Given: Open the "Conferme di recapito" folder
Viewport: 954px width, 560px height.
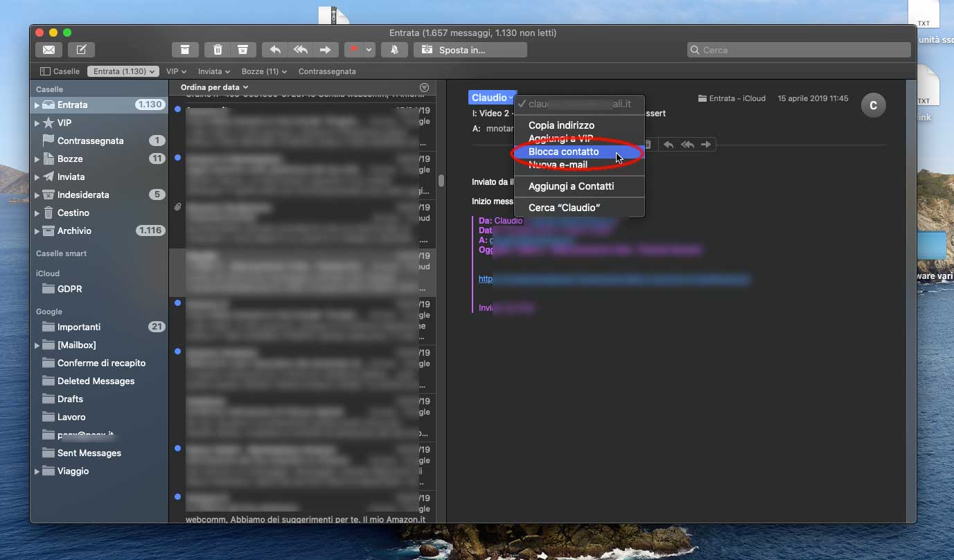Looking at the screenshot, I should (99, 363).
